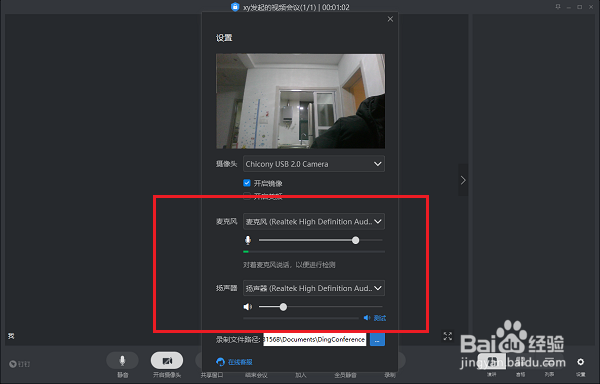Click the 钉钉 logo in the bottom left

[20, 364]
